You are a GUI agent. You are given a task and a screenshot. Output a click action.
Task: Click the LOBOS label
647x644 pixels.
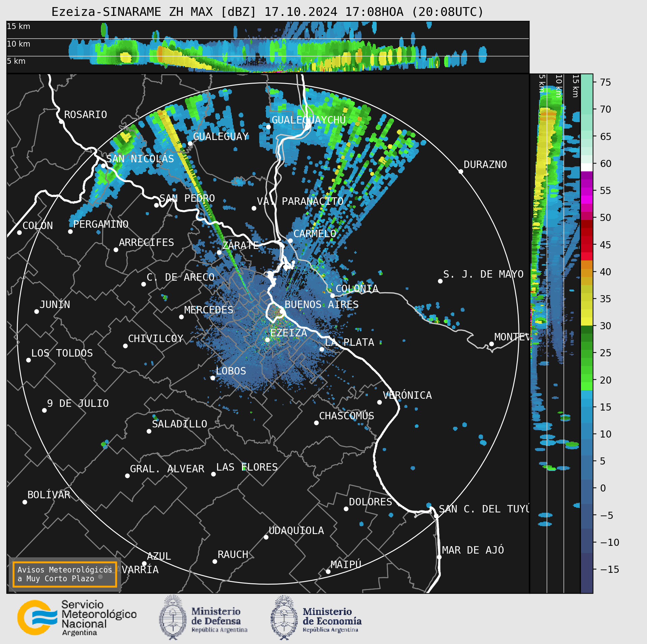click(x=231, y=371)
